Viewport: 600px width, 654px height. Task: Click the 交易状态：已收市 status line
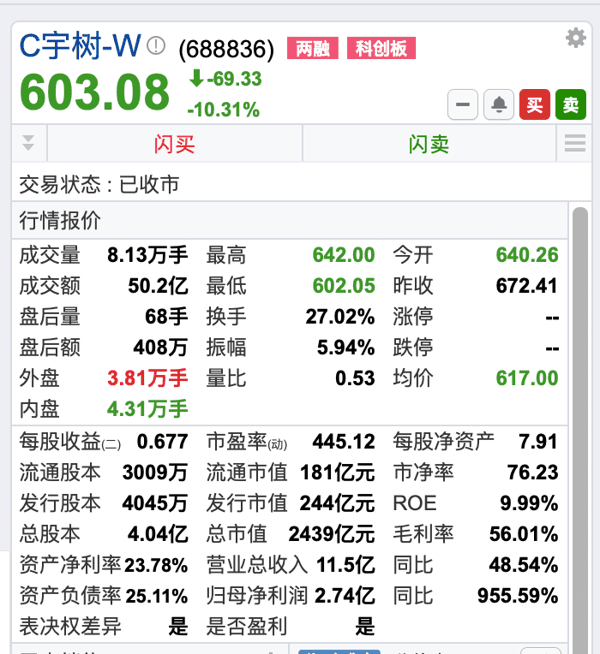pyautogui.click(x=99, y=184)
